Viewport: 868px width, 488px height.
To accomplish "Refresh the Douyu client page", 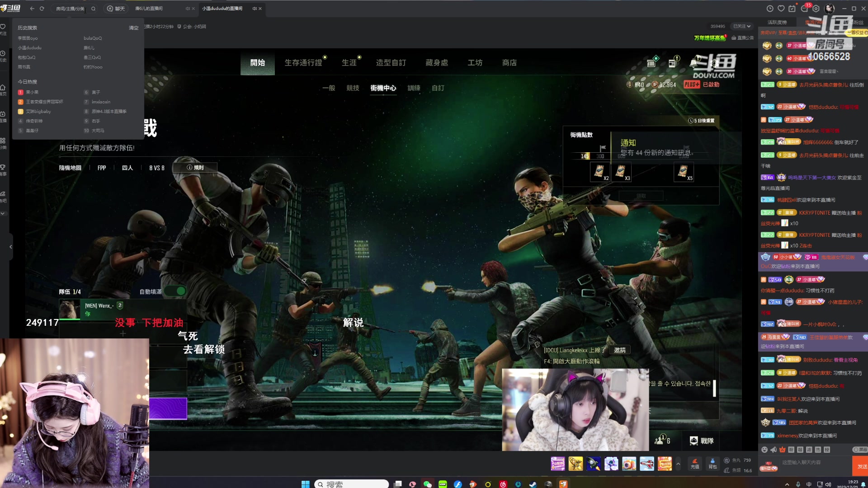I will pyautogui.click(x=42, y=9).
